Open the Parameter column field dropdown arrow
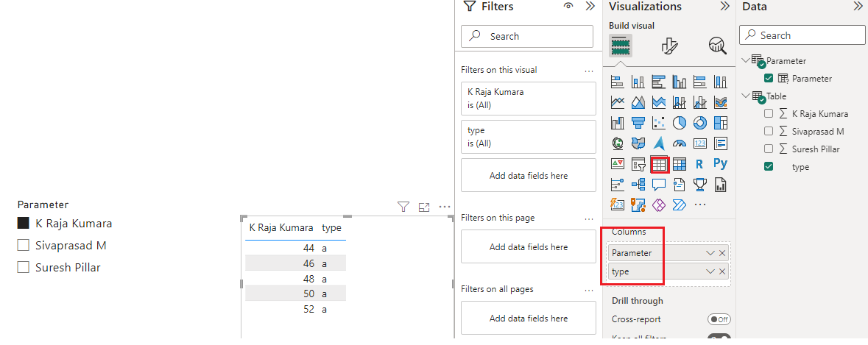Image resolution: width=868 pixels, height=345 pixels. click(710, 253)
